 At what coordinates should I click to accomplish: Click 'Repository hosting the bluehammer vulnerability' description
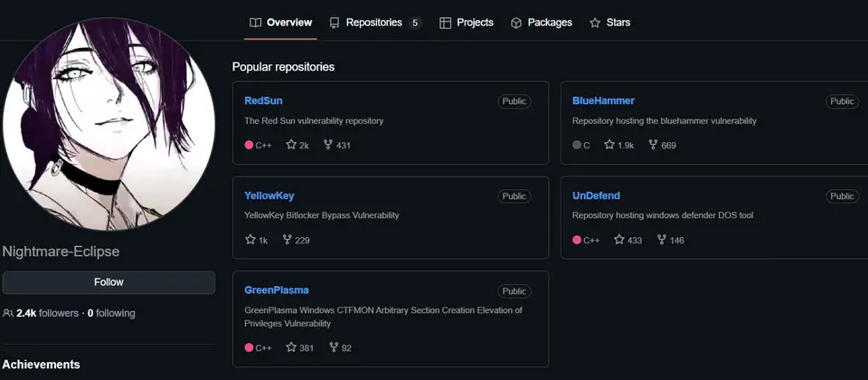tap(665, 120)
